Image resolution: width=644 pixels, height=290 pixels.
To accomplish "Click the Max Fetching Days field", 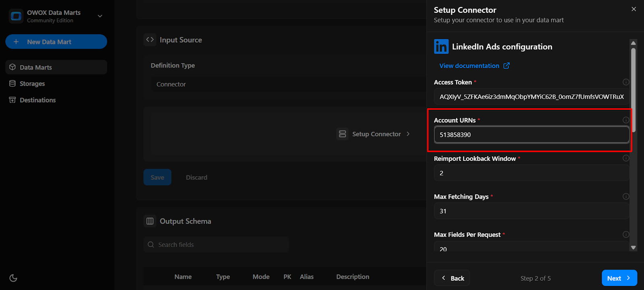I will 532,211.
